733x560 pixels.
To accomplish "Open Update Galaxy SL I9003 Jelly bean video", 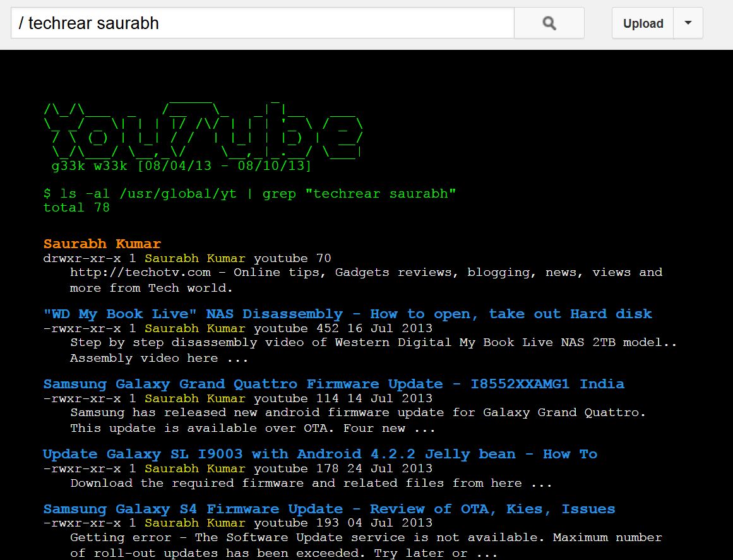I will pyautogui.click(x=320, y=454).
